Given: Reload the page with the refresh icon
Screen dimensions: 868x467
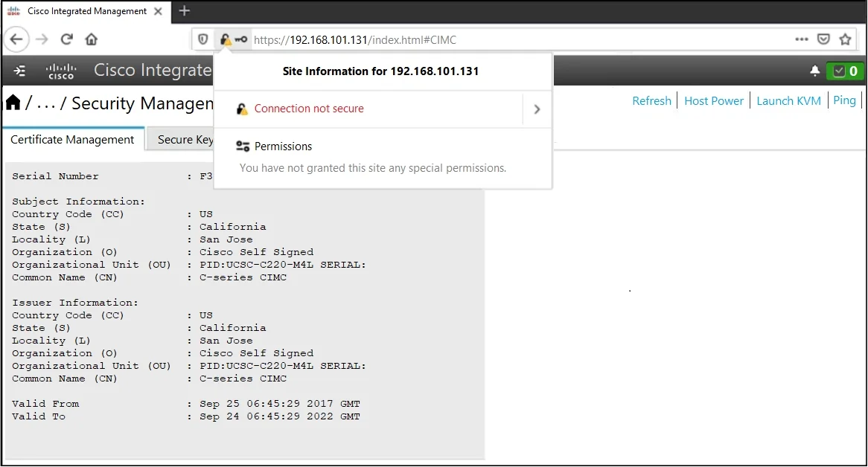Looking at the screenshot, I should pyautogui.click(x=67, y=39).
